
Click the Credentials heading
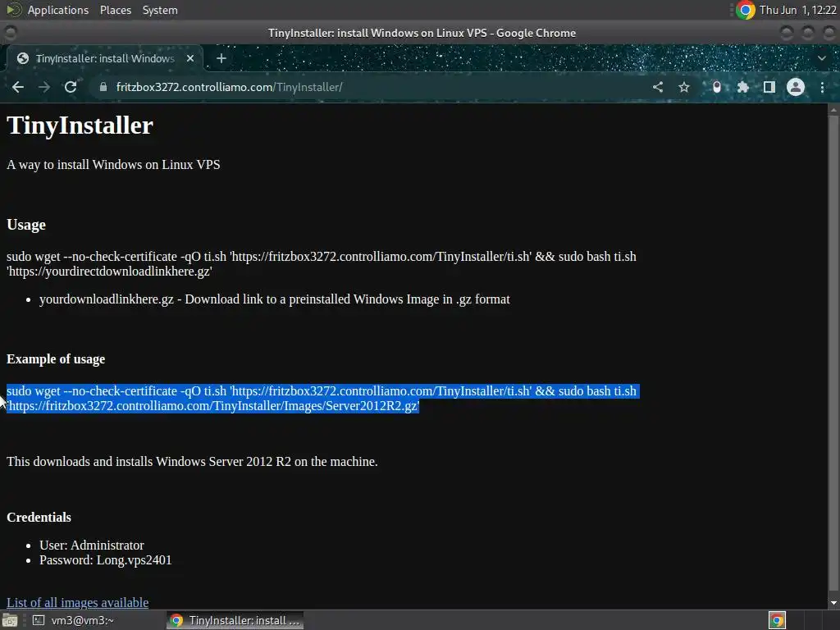pos(39,517)
